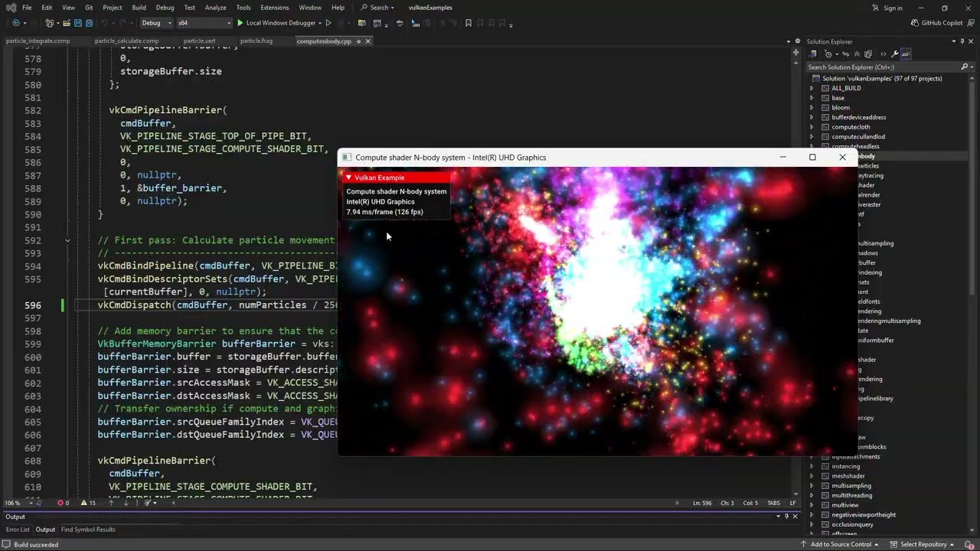Click the Navigate Backward toolbar icon
The width and height of the screenshot is (980, 551).
pos(16,23)
